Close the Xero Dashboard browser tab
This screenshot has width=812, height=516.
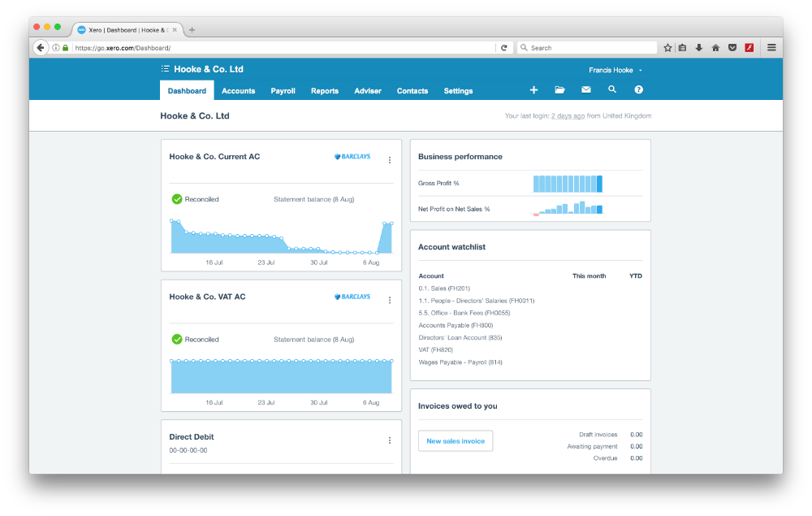tap(175, 30)
